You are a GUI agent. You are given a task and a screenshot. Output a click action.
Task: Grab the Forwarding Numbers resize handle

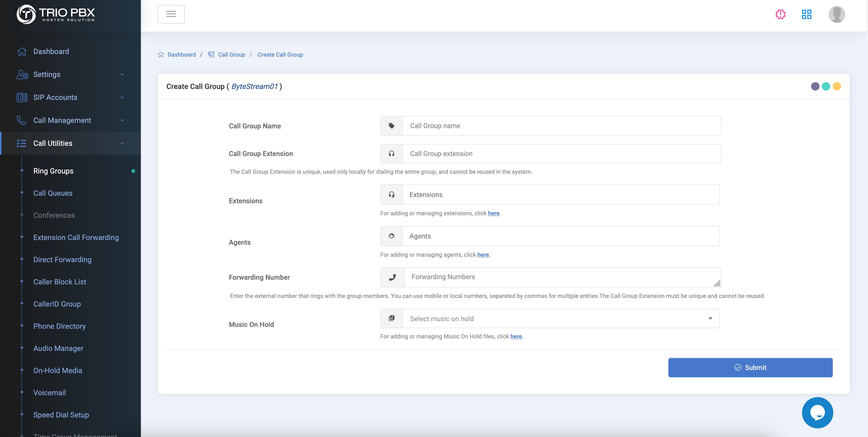717,284
